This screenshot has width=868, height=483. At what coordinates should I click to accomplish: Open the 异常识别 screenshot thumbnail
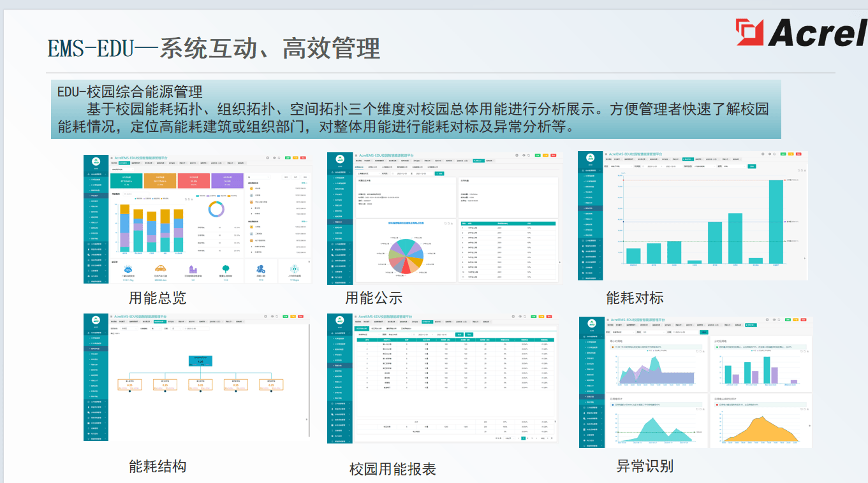point(696,380)
